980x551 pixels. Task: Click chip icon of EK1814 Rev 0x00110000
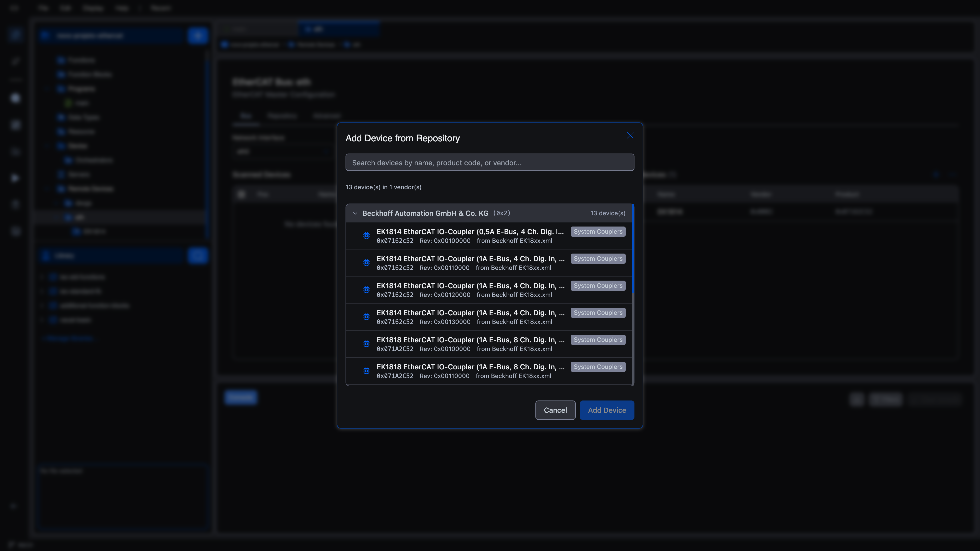tap(366, 263)
